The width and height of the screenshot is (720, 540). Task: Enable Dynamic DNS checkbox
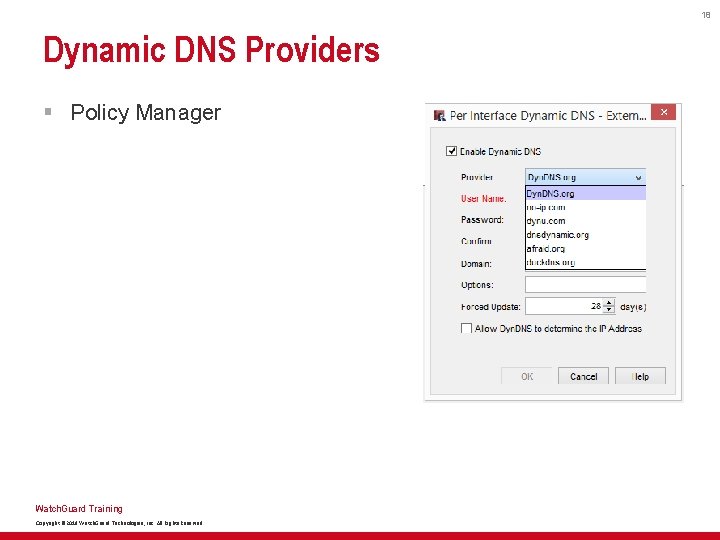click(x=451, y=151)
